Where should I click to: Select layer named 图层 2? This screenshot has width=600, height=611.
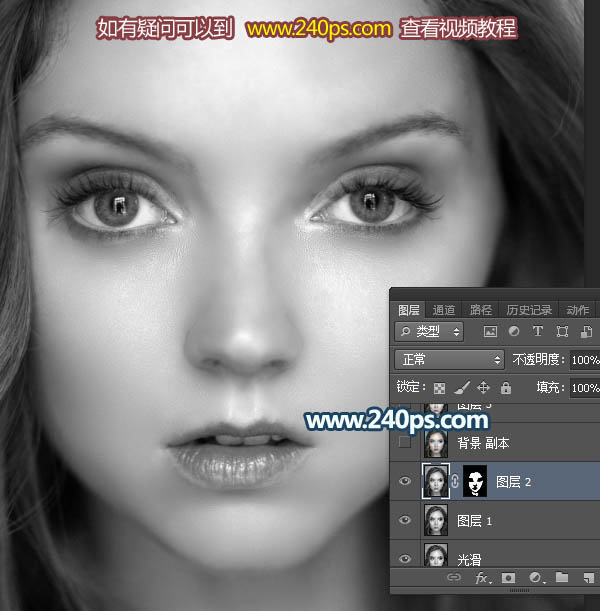(513, 482)
